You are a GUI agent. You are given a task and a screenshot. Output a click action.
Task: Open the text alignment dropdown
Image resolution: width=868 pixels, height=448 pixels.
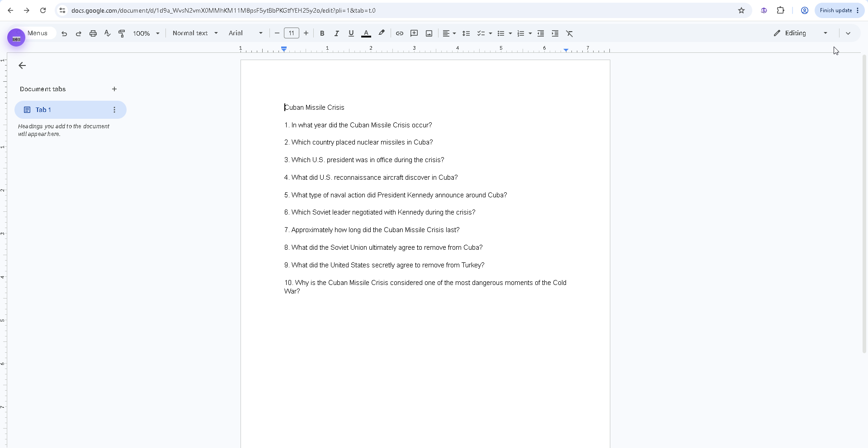pyautogui.click(x=449, y=33)
